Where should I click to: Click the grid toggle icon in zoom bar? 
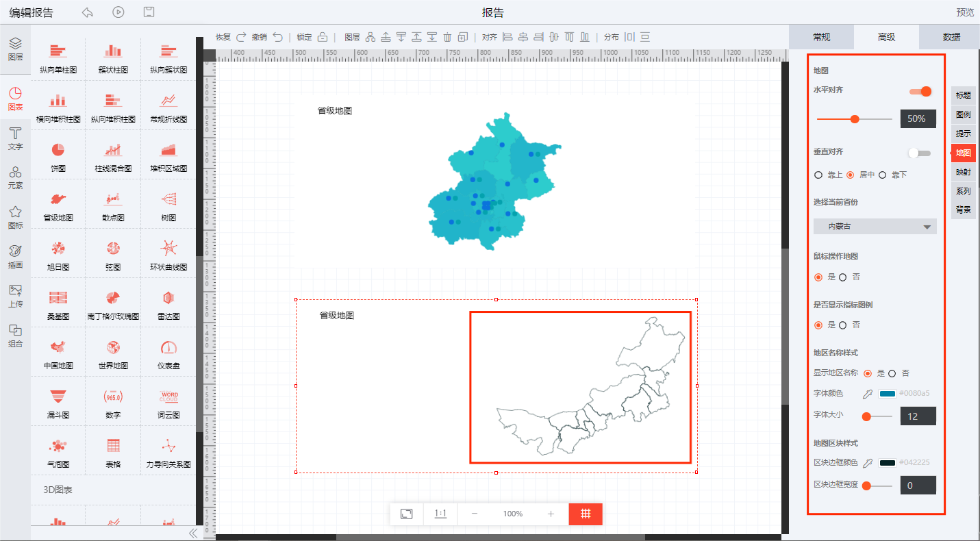(586, 514)
